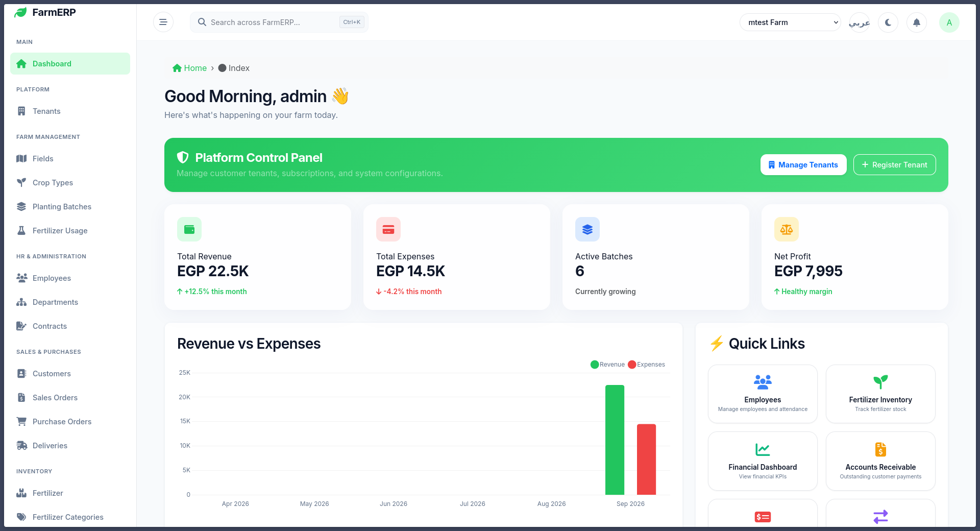Click the Total Revenue wallet icon
The image size is (980, 531).
click(189, 229)
